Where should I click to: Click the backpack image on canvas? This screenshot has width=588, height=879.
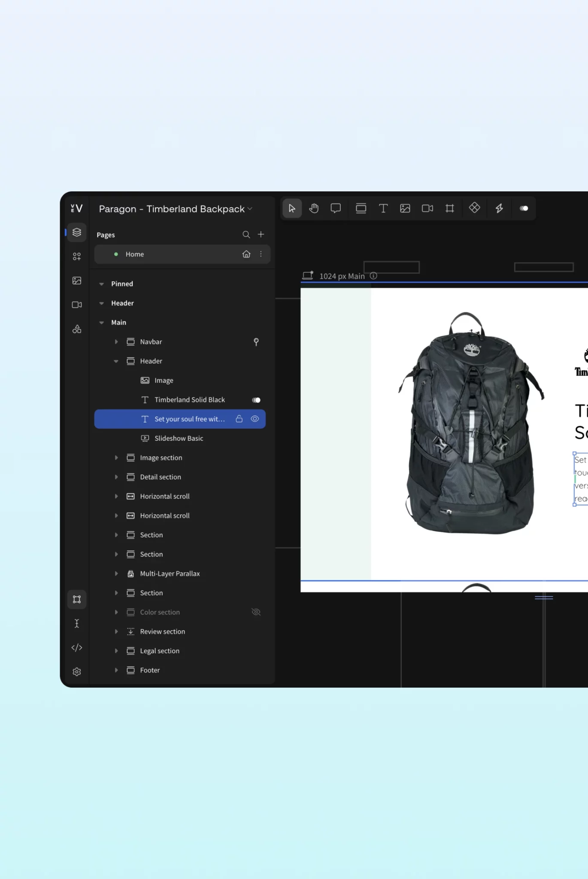471,423
